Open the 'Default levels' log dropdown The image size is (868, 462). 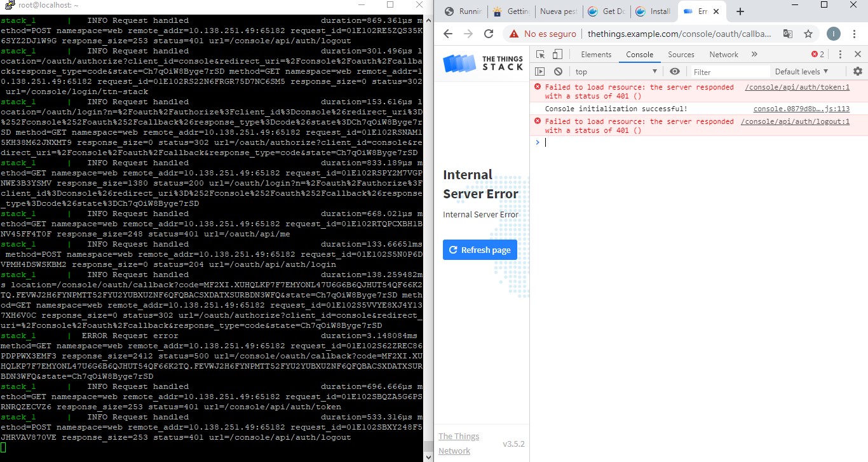[802, 72]
